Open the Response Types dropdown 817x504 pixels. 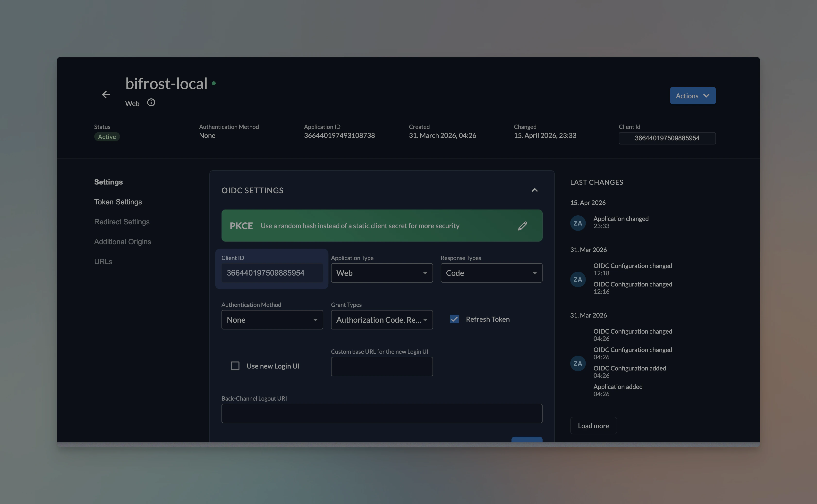click(x=491, y=273)
